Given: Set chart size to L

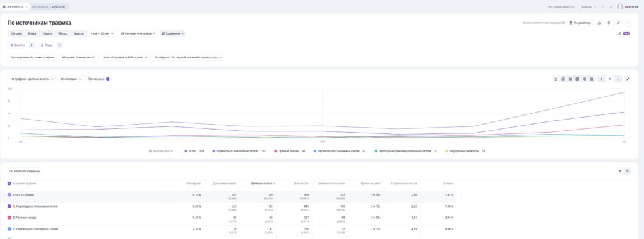Looking at the screenshot, I should pyautogui.click(x=618, y=79).
